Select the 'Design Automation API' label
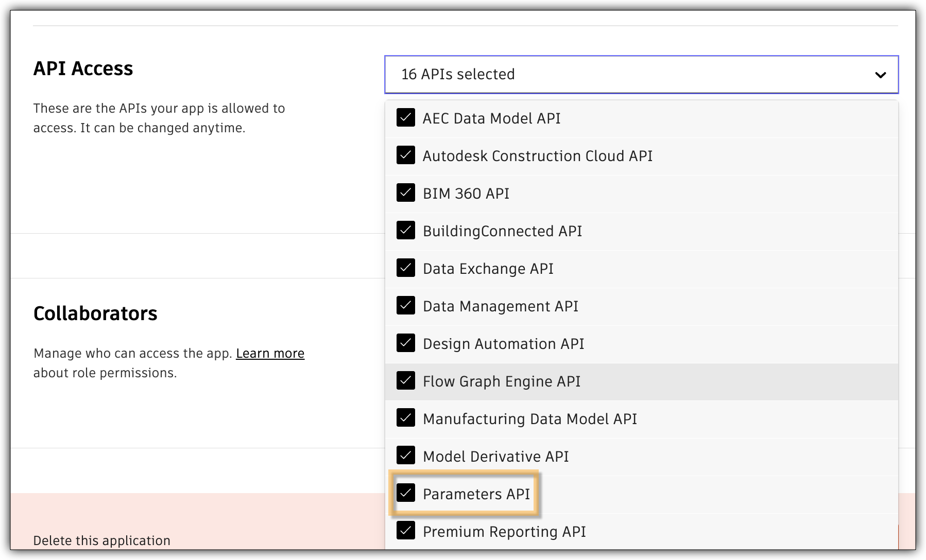926x560 pixels. (504, 344)
